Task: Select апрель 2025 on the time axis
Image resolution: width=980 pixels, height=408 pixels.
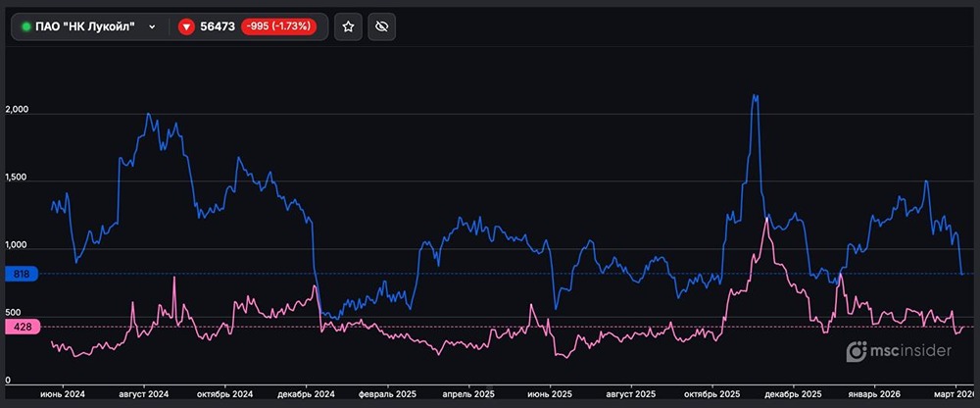Action: tap(470, 393)
